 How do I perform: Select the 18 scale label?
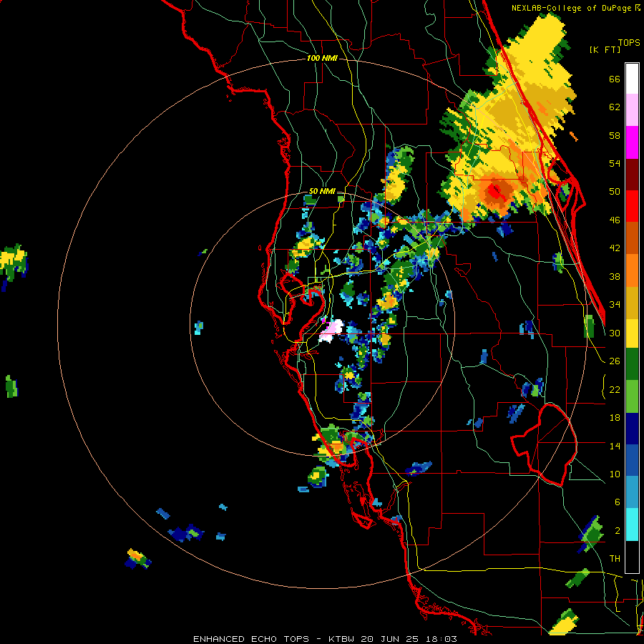point(615,418)
